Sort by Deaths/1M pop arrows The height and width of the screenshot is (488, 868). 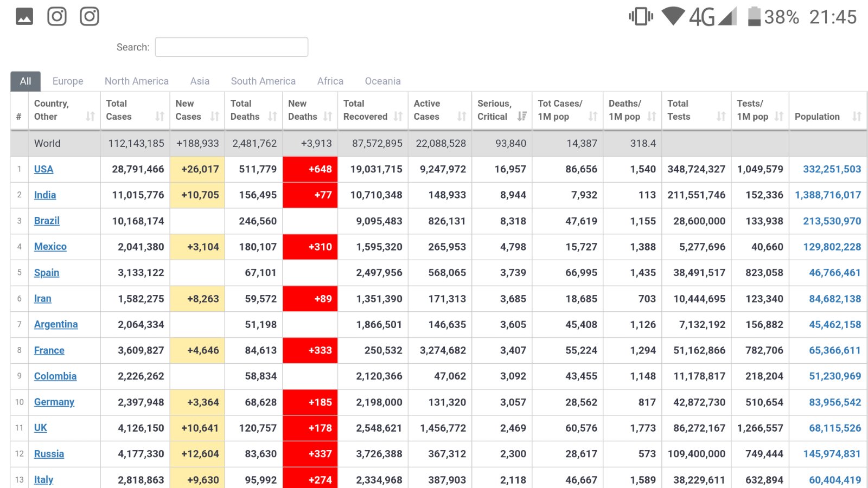coord(652,117)
